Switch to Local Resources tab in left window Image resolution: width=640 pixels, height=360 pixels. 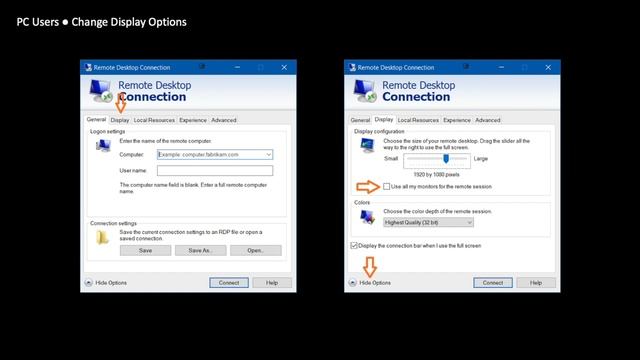154,120
